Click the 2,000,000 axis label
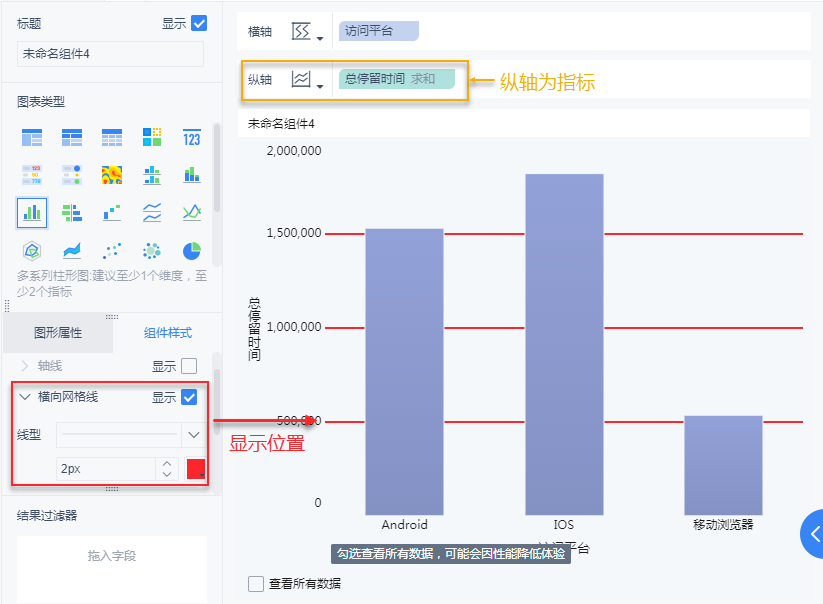This screenshot has height=604, width=823. (x=294, y=151)
